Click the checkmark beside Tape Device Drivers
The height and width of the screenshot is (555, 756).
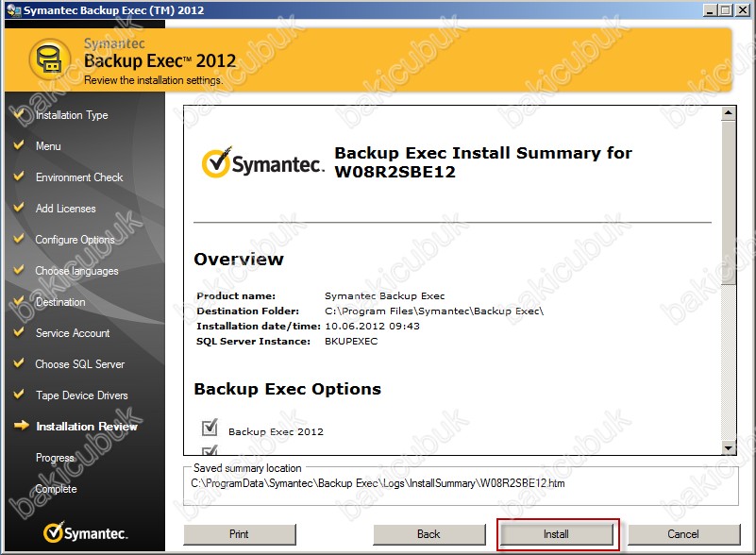click(19, 395)
